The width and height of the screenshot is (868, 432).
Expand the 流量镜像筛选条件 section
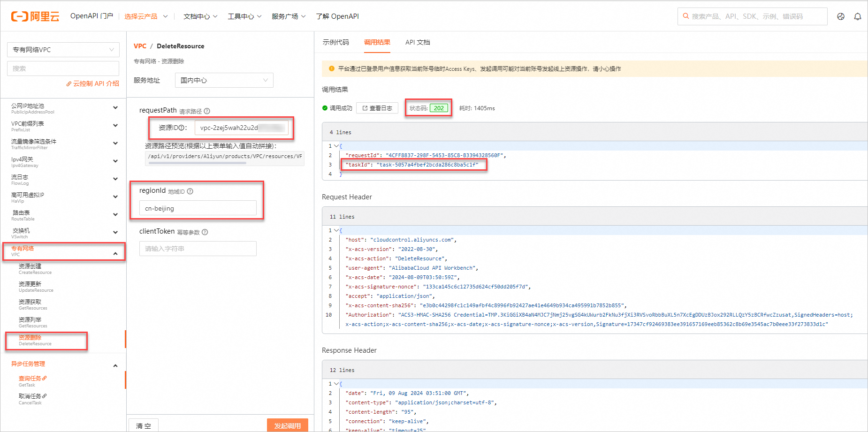[115, 144]
